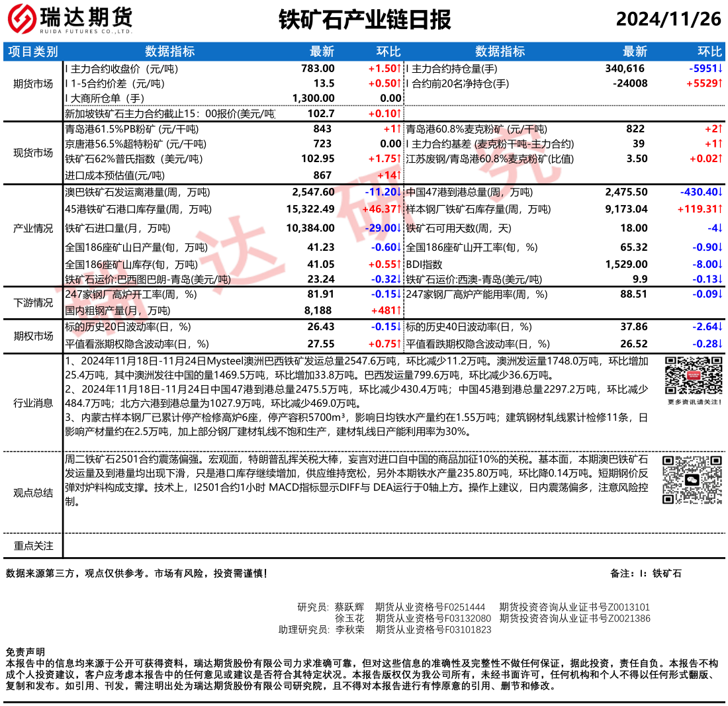Viewport: 728px width, 706px height.
Task: Select the 行业消息 category cell
Action: (x=33, y=403)
